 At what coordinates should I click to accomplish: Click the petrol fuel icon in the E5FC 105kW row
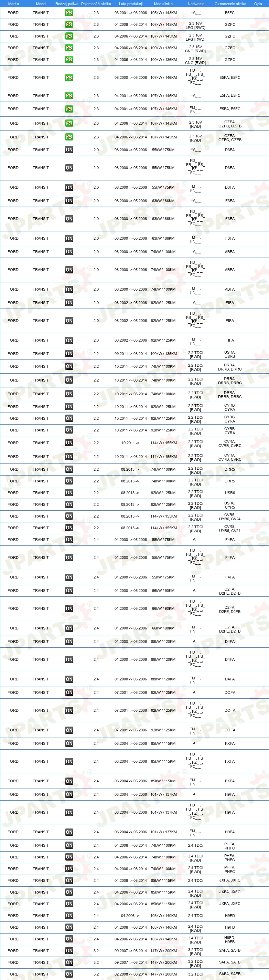[69, 12]
